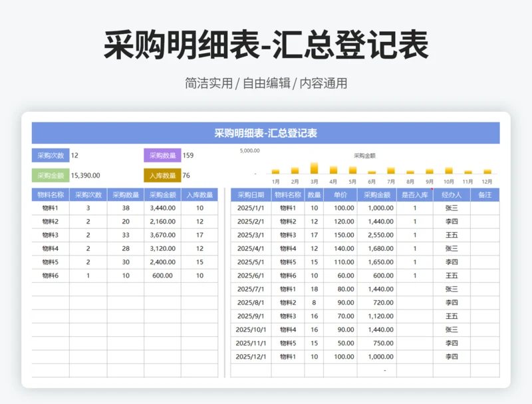Select unit price cell 60.00
Image resolution: width=532 pixels, height=404 pixels.
click(340, 276)
